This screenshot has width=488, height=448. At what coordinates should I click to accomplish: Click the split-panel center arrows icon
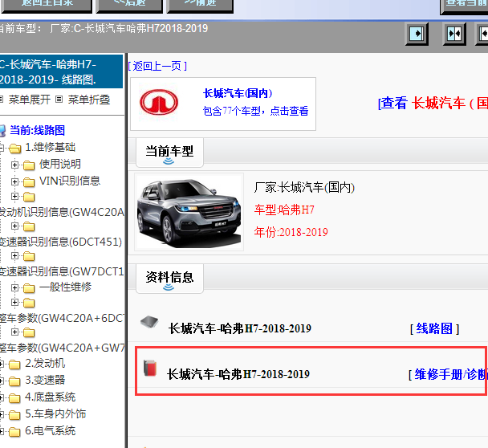point(454,34)
